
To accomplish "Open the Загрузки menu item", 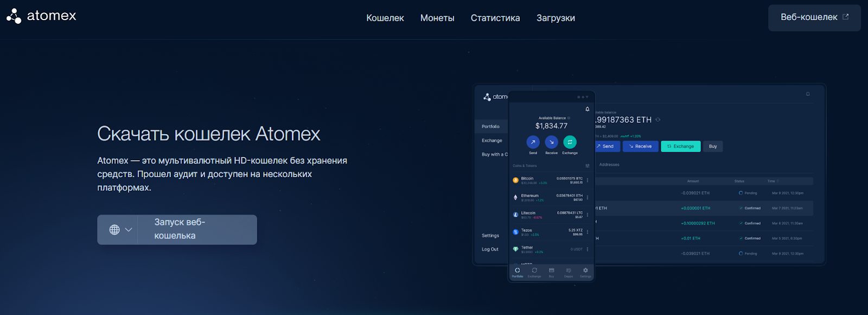I will (556, 18).
